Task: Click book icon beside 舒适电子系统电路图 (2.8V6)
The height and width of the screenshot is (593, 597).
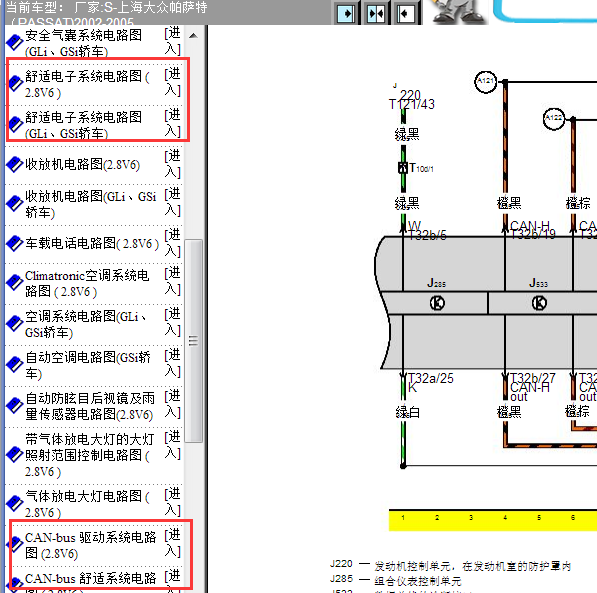Action: coord(14,83)
